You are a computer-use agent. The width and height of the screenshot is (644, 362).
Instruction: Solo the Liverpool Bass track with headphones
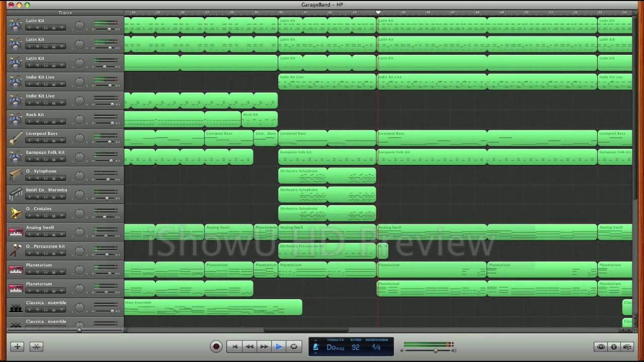point(46,140)
